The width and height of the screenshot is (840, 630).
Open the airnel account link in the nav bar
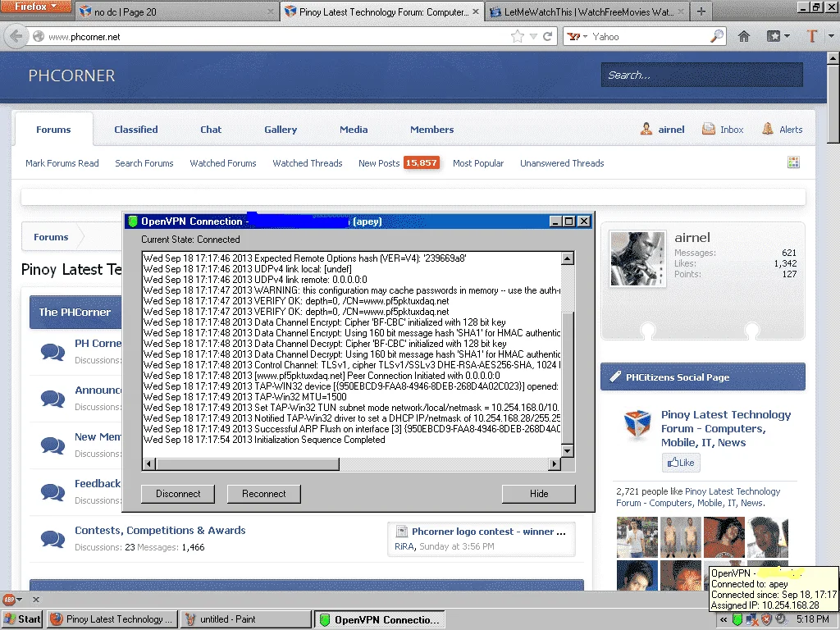[663, 130]
